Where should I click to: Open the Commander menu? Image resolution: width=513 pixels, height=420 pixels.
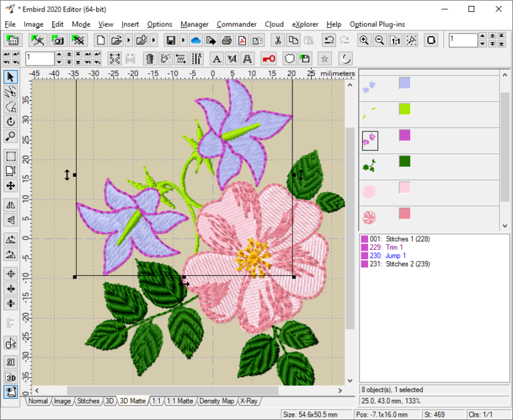pos(236,24)
